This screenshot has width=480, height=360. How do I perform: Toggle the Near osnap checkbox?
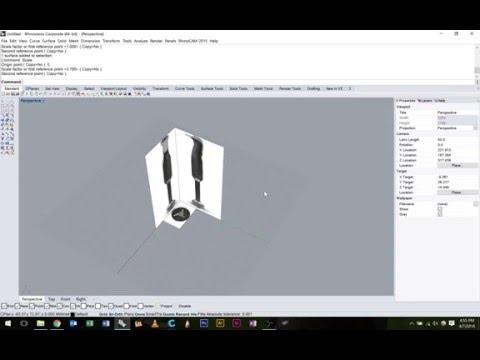pos(17,306)
